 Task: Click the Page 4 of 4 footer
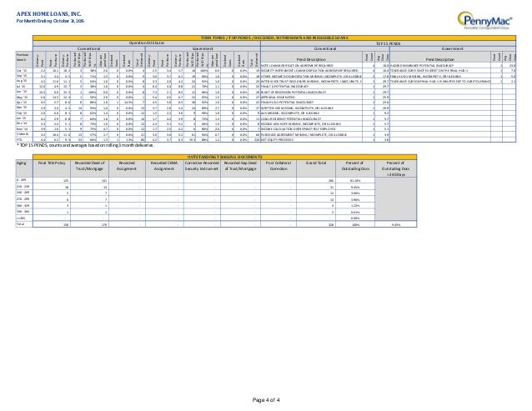[266, 400]
